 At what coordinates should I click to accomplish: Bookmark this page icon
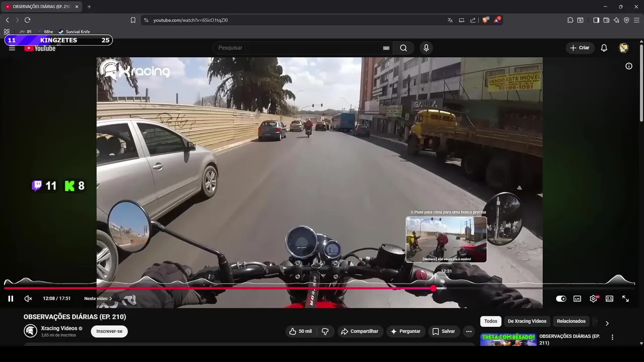click(x=133, y=20)
